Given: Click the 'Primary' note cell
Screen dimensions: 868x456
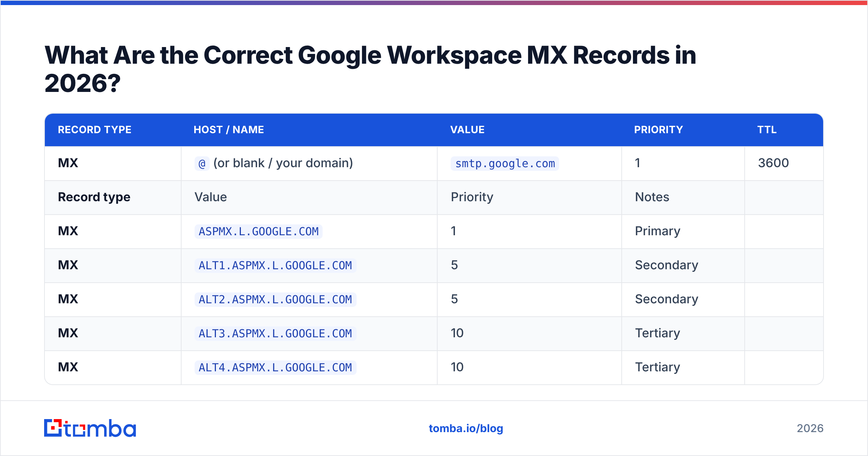Looking at the screenshot, I should (658, 231).
